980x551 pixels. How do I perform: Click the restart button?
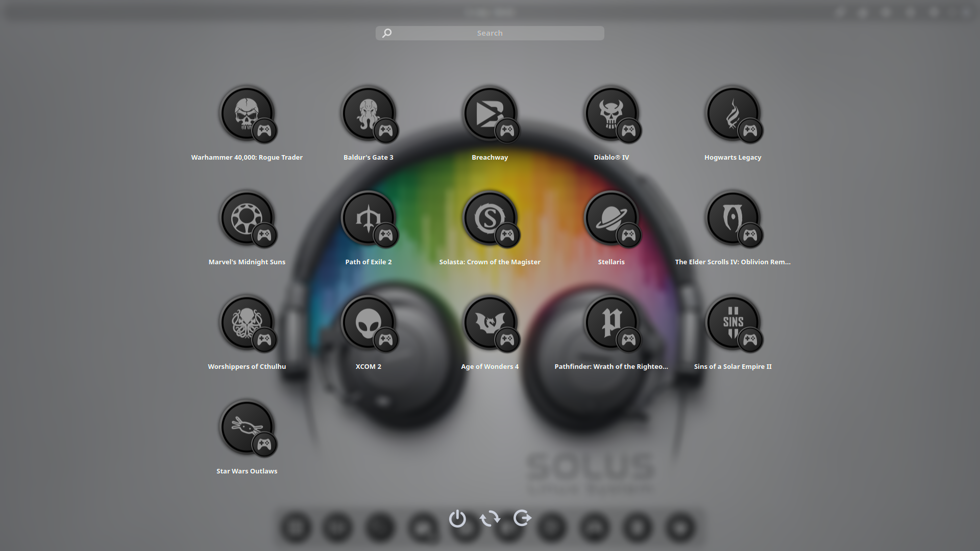click(x=490, y=518)
